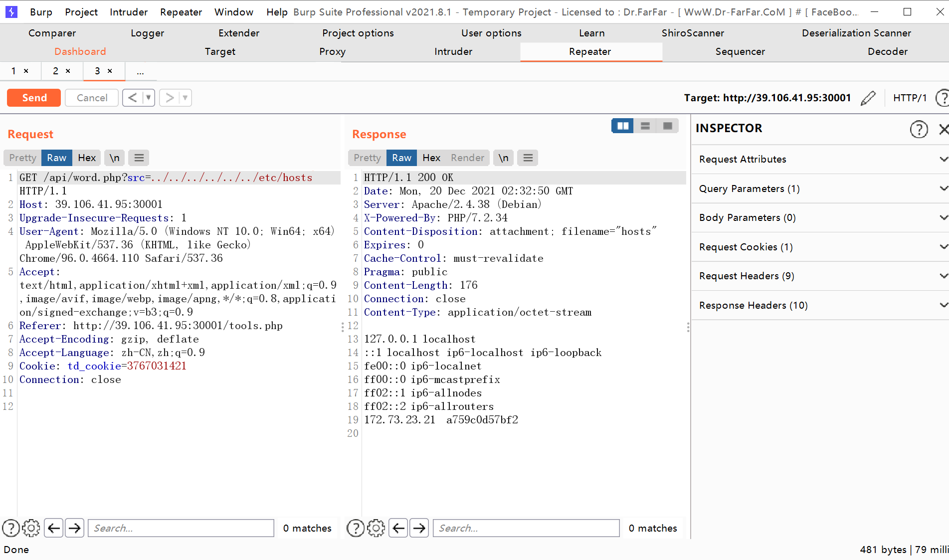Go to previous match in Response search
Viewport: 949px width, 560px height.
(398, 528)
